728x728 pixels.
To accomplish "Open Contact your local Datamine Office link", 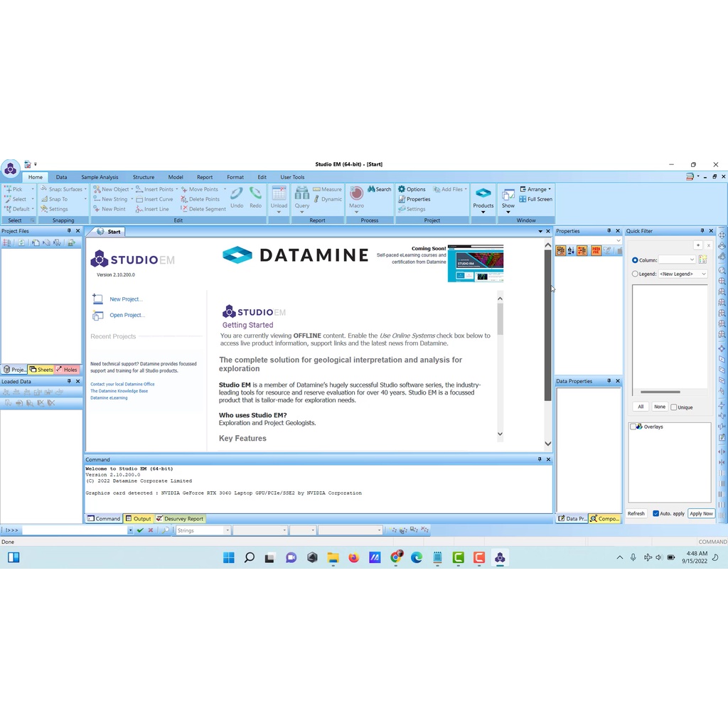I will pos(122,384).
